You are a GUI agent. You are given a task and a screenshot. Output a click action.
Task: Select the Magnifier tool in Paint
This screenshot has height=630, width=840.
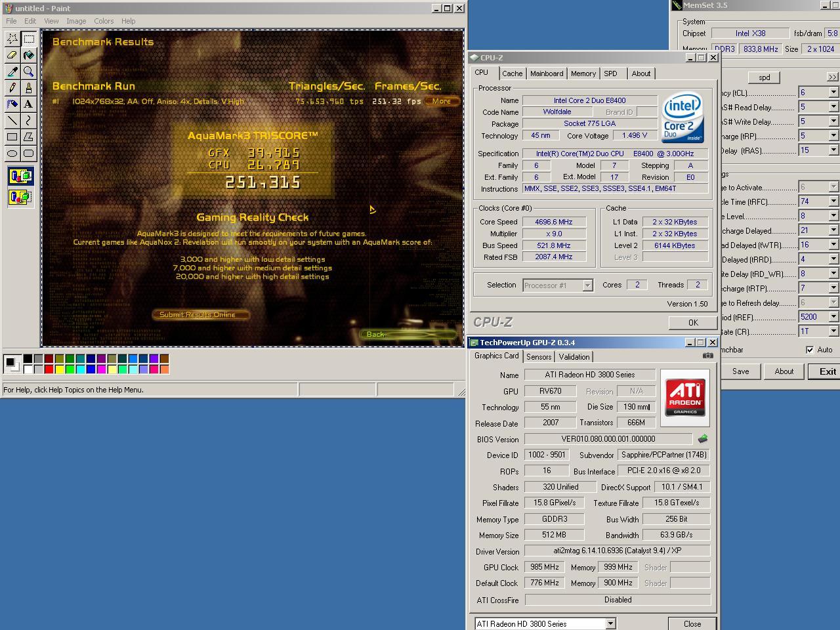click(29, 72)
